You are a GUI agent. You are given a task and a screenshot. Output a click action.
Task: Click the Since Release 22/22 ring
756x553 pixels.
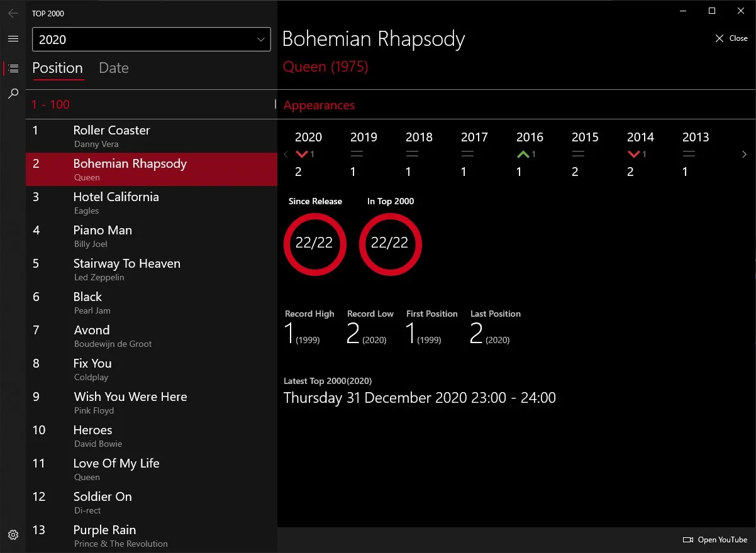[314, 244]
